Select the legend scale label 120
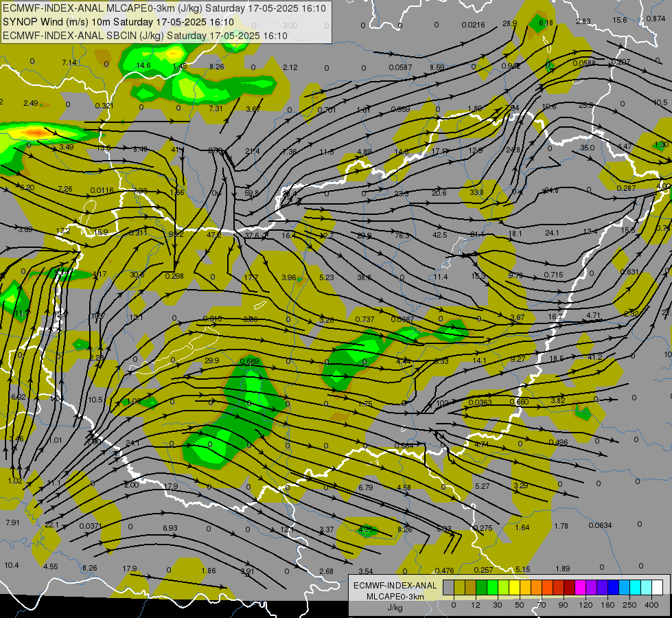 pos(586,605)
